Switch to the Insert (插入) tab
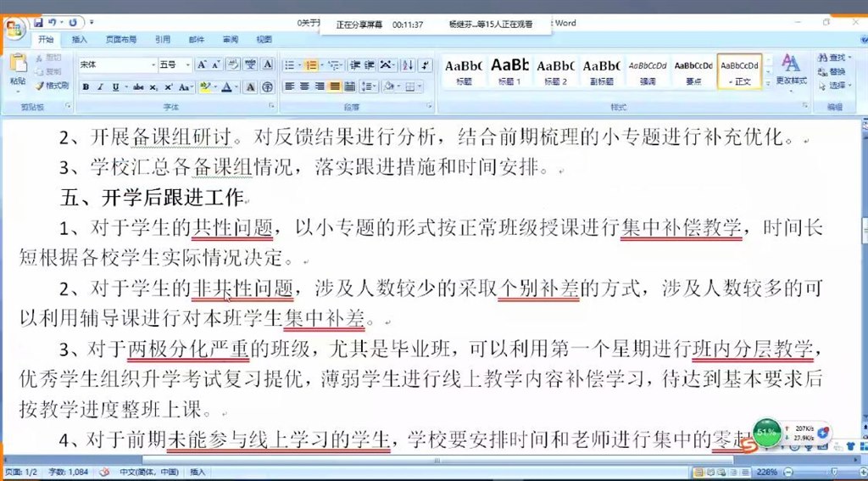The image size is (868, 481). (80, 39)
